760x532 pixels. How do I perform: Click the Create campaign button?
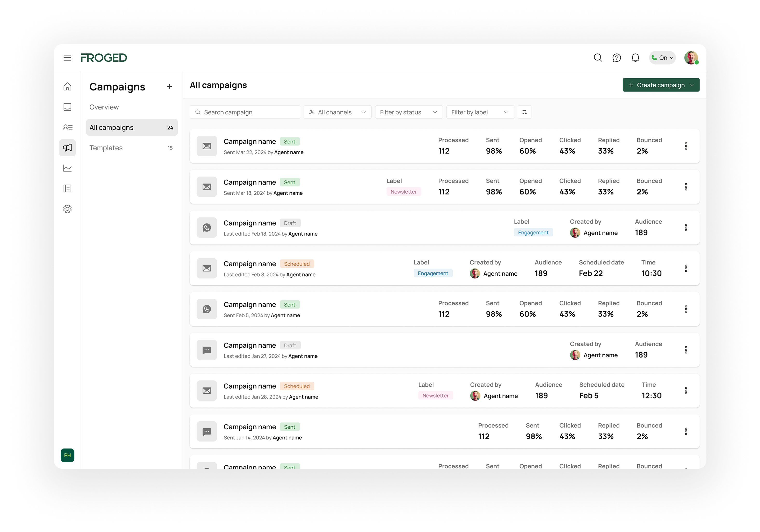point(661,85)
